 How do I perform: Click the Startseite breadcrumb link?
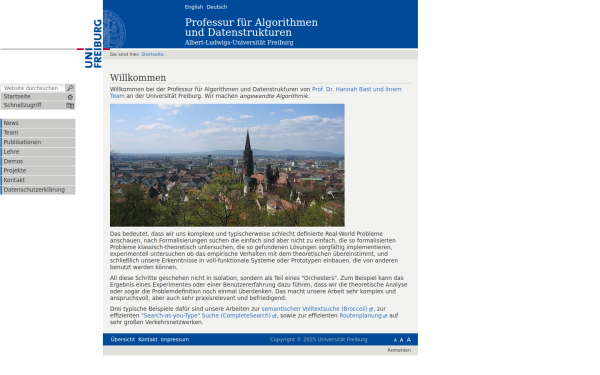click(x=152, y=54)
